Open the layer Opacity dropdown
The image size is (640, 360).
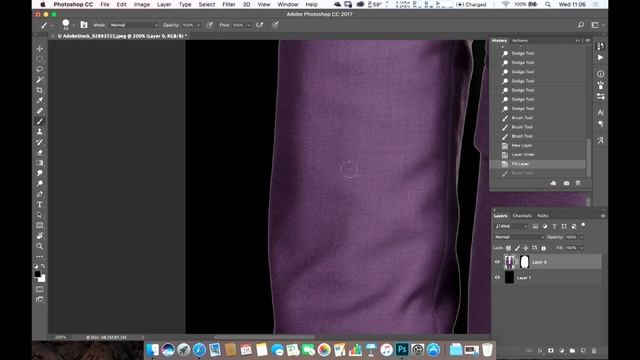(x=582, y=237)
